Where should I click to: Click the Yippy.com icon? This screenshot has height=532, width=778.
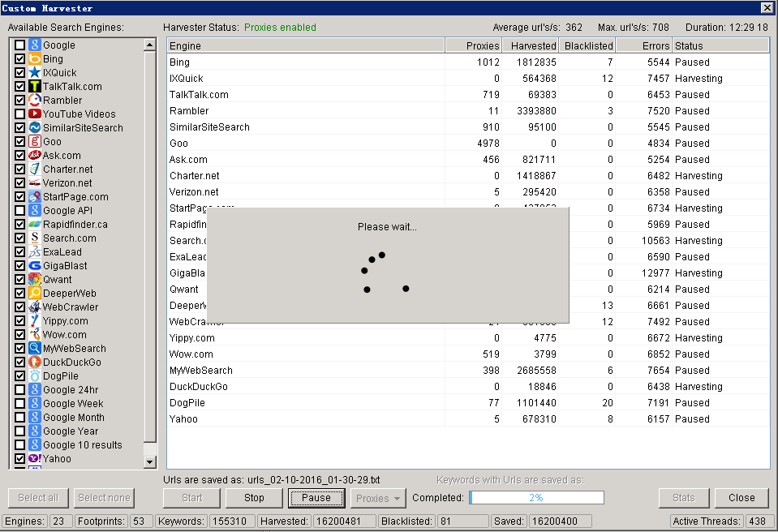tap(34, 321)
